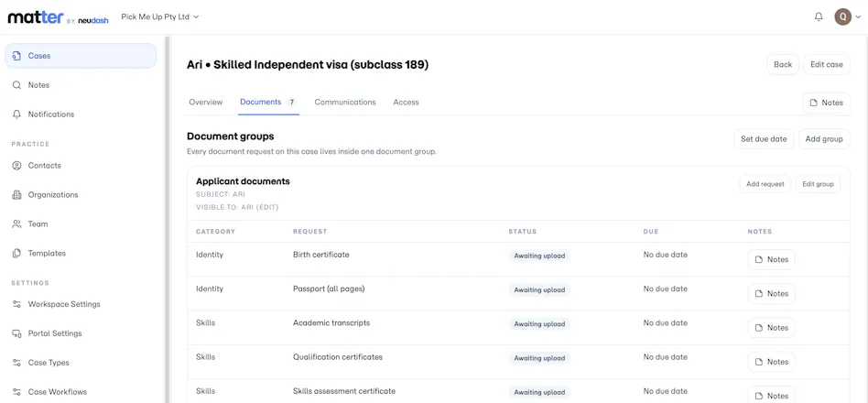Image resolution: width=868 pixels, height=403 pixels.
Task: Open Workspace Settings icon
Action: [x=16, y=304]
